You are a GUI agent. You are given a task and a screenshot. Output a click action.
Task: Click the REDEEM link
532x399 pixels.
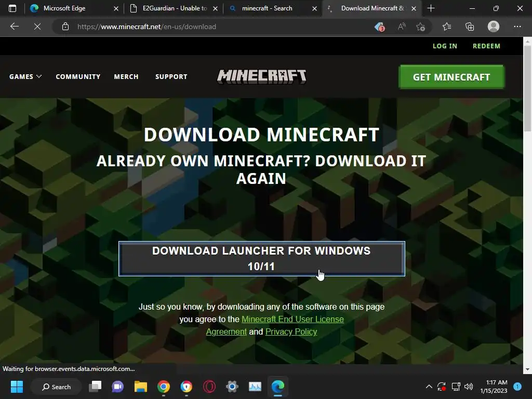[486, 46]
